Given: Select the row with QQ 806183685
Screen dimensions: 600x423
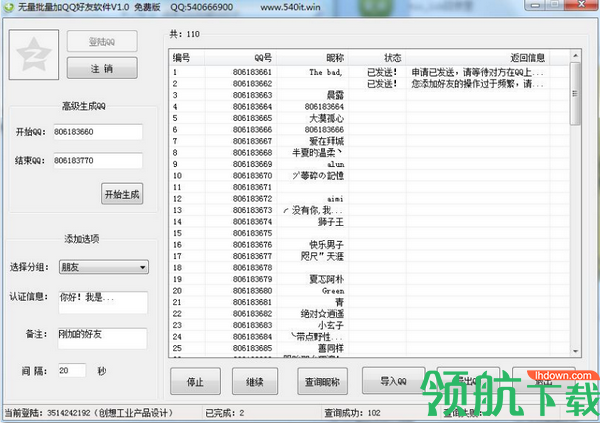Looking at the screenshot, I should 369,348.
